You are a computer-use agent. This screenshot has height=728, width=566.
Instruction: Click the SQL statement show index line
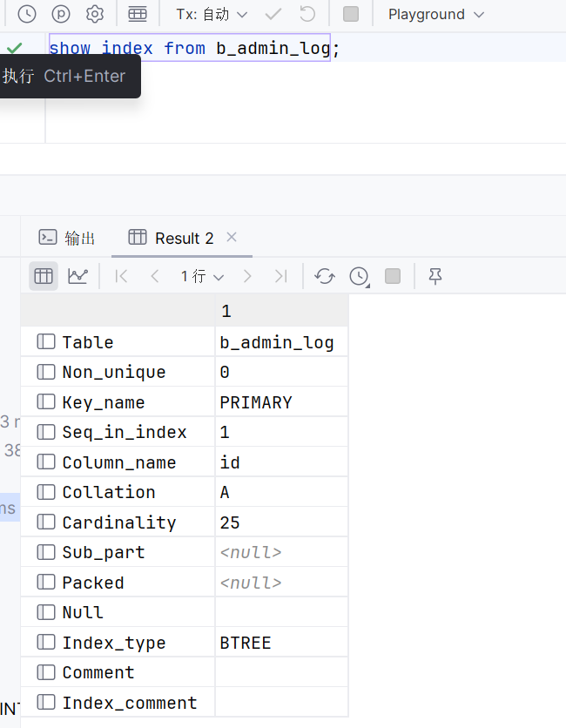point(194,48)
